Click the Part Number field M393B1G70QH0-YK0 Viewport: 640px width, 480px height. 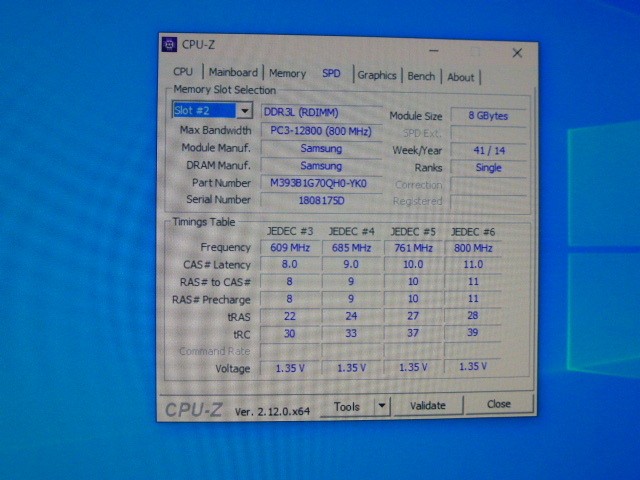point(320,183)
